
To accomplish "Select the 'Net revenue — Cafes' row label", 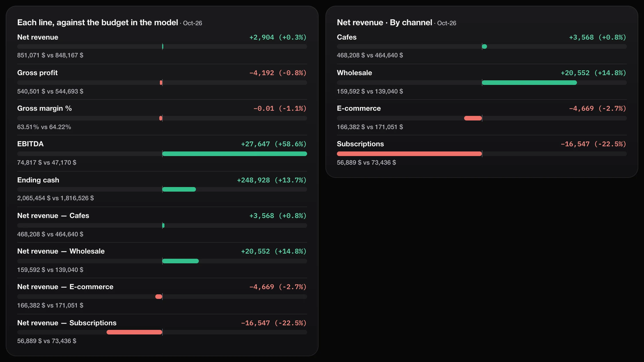I will pos(53,216).
